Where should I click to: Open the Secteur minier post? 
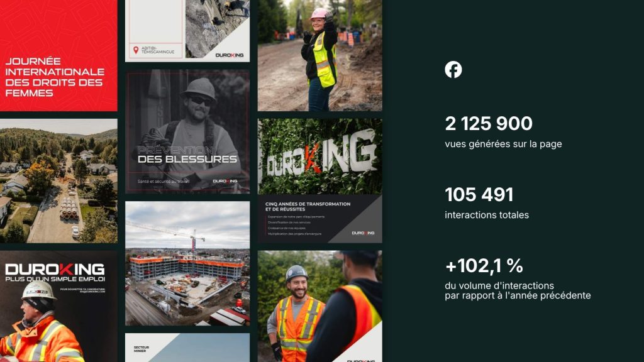(187, 348)
